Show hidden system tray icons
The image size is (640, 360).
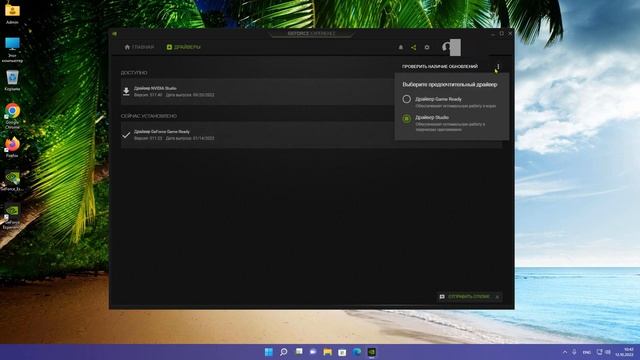(x=565, y=352)
